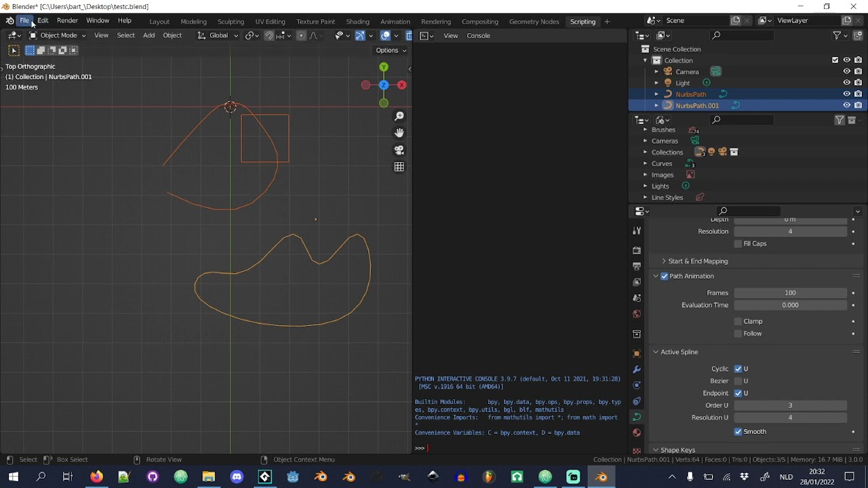
Task: Click the green Y axis on the navigation gizmo
Action: tap(384, 67)
